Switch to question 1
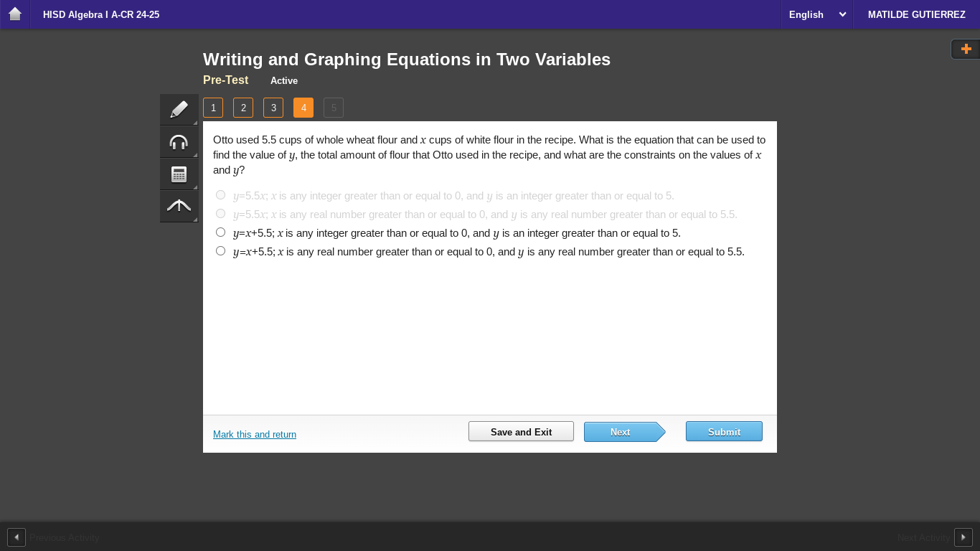 pyautogui.click(x=213, y=108)
